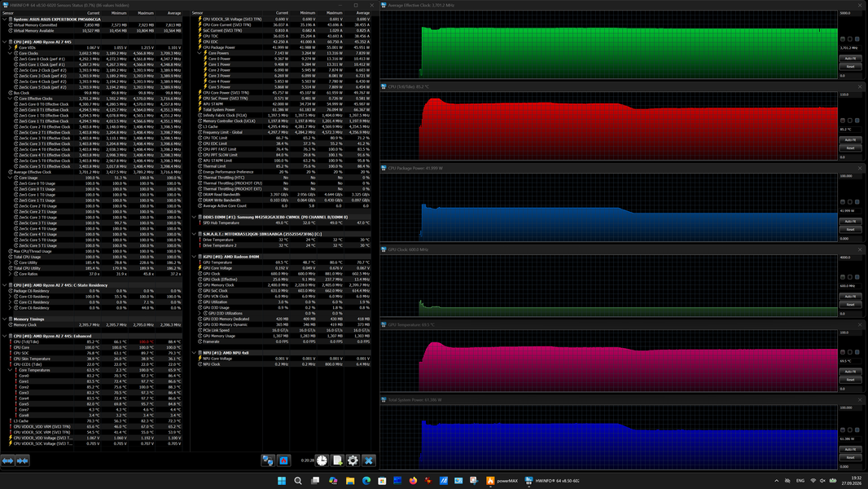
Task: Edit the 5000.0 max value field
Action: pos(850,13)
